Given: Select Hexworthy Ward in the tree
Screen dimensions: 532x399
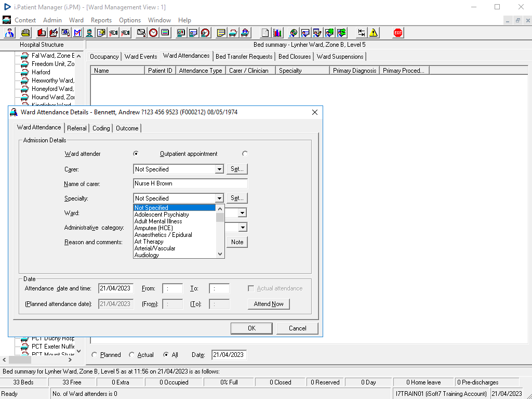Looking at the screenshot, I should (x=52, y=81).
